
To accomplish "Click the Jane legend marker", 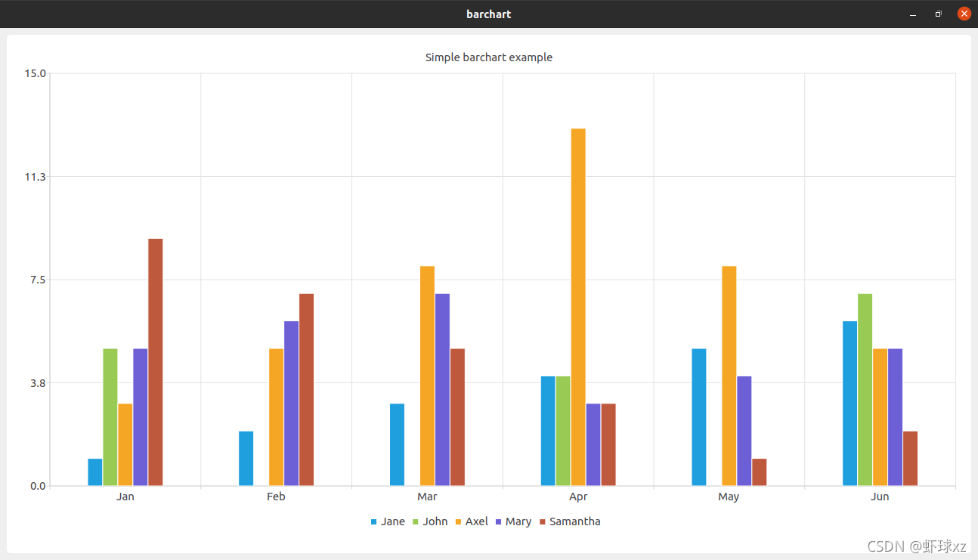I will (x=374, y=522).
